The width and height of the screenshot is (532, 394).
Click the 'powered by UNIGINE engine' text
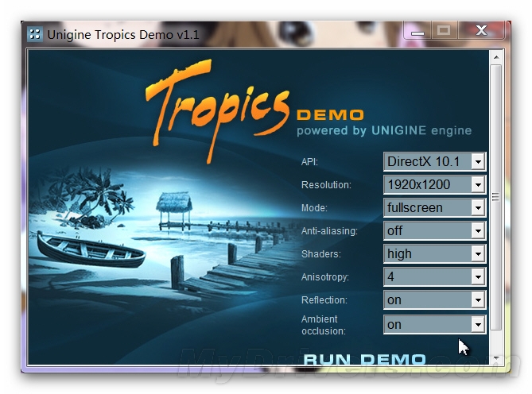pyautogui.click(x=384, y=130)
